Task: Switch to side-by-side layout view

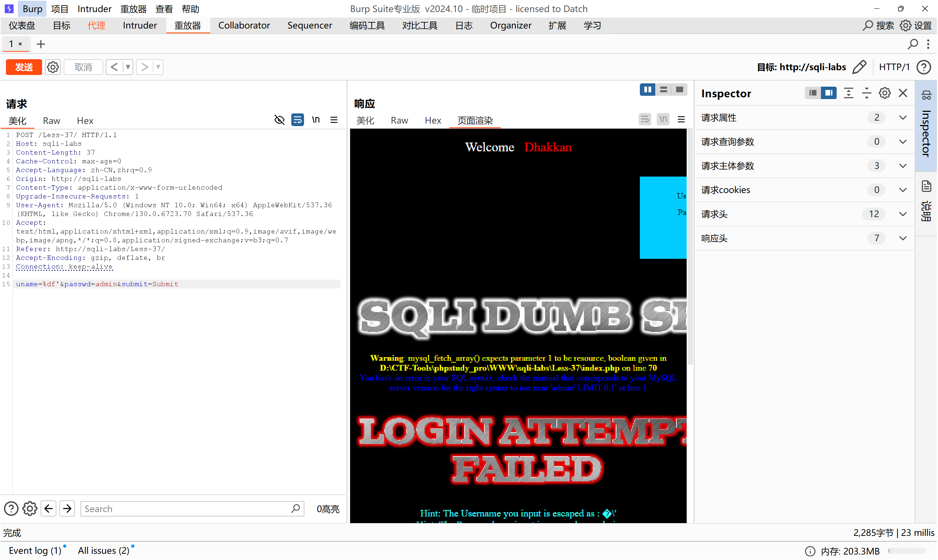Action: coord(647,90)
